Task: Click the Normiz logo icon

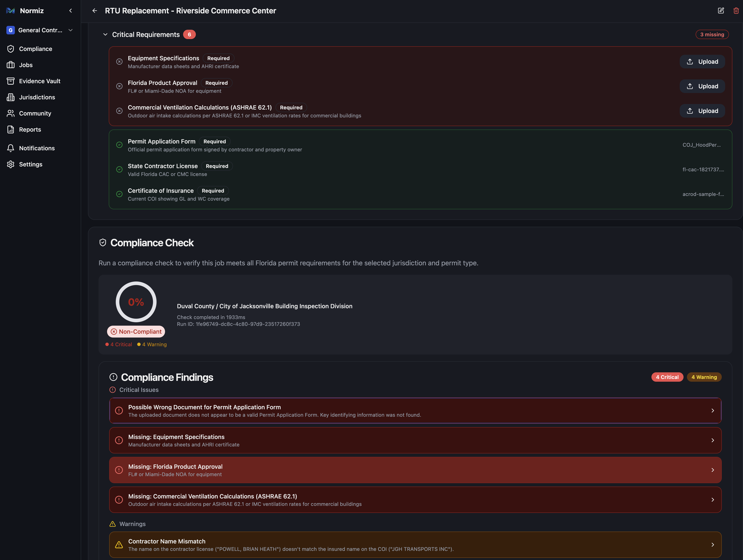Action: click(10, 11)
